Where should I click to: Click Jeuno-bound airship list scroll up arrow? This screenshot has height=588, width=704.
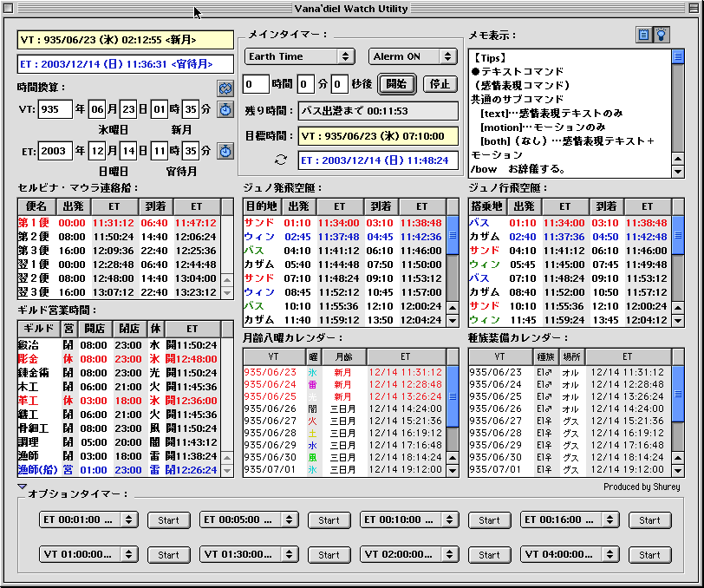[678, 308]
